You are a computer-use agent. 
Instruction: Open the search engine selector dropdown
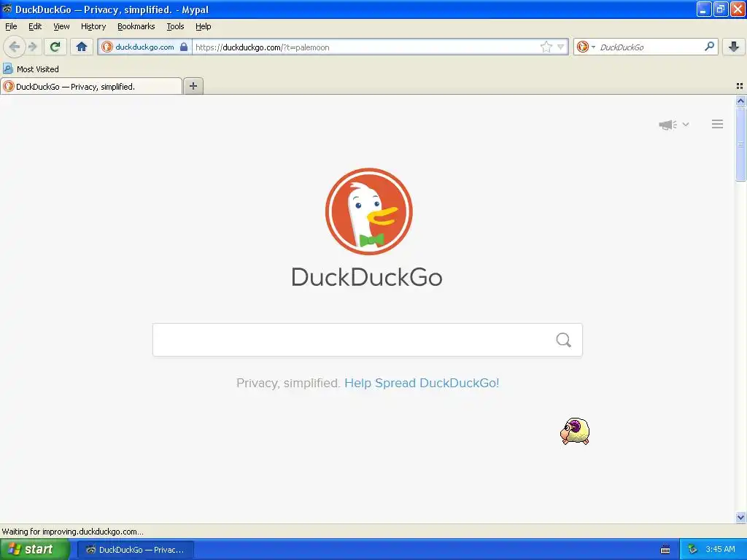(586, 47)
